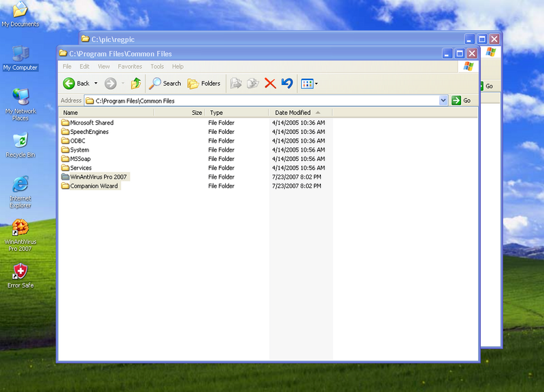Select the MSSoap folder icon

coord(65,159)
